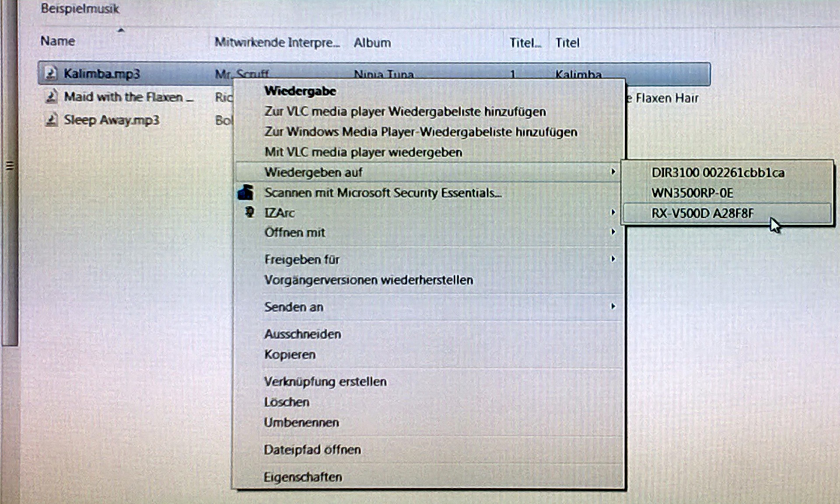Add to Windows Media Player-Wiedergabeliste

(x=421, y=132)
